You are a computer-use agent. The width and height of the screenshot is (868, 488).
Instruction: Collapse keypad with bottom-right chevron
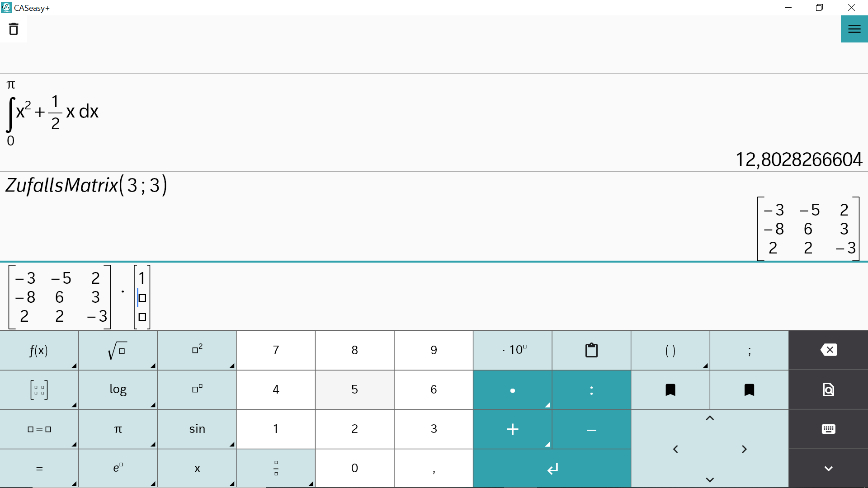(x=828, y=469)
